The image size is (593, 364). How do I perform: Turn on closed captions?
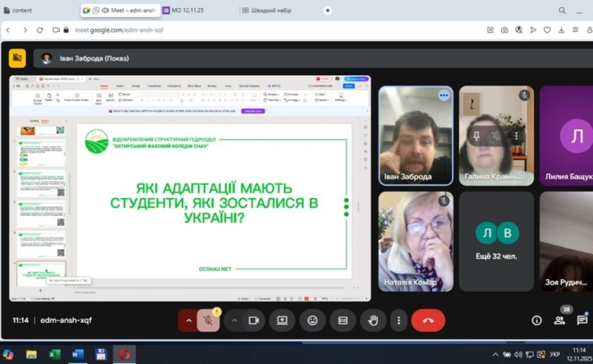click(343, 320)
